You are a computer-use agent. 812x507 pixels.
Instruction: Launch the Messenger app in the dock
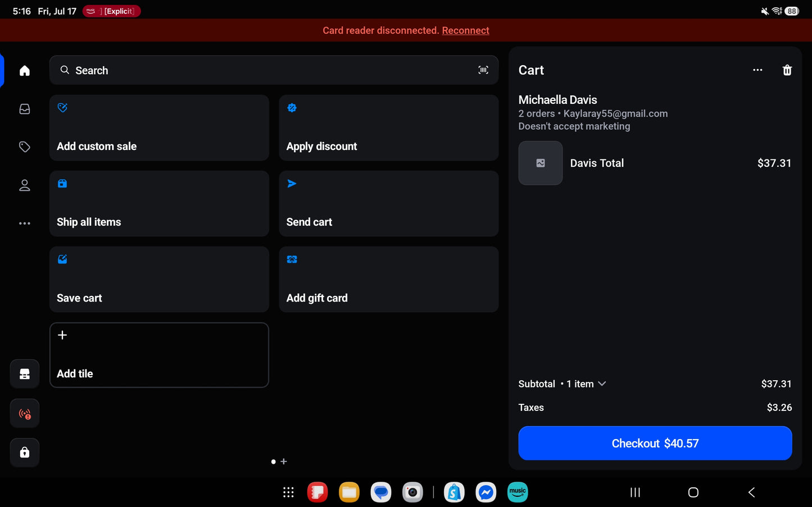click(486, 492)
